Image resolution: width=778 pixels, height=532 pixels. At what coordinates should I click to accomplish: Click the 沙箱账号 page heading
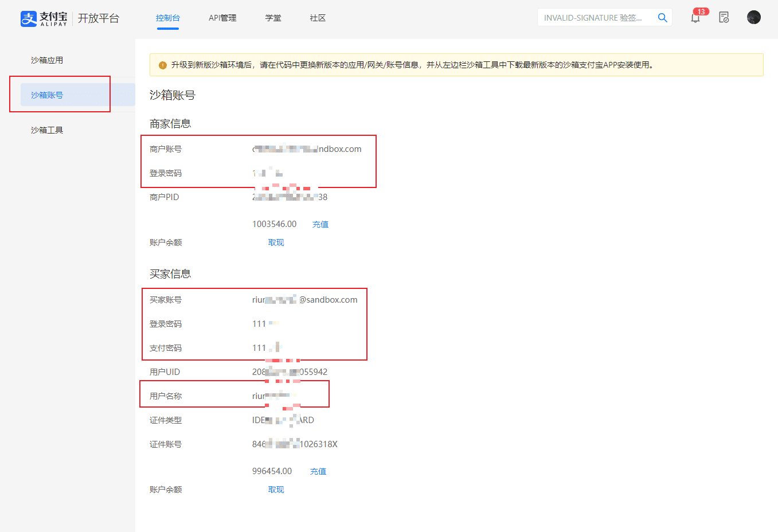[173, 95]
